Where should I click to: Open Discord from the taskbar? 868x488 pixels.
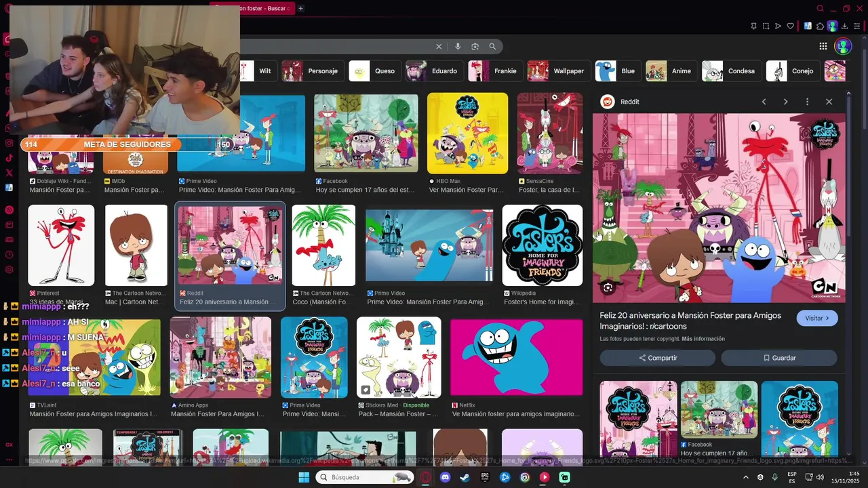[446, 477]
